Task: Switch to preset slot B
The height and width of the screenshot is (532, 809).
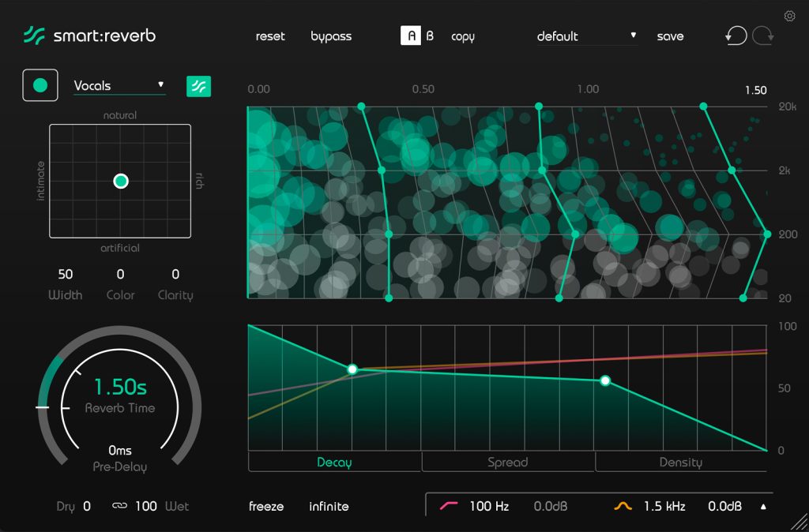Action: 429,36
